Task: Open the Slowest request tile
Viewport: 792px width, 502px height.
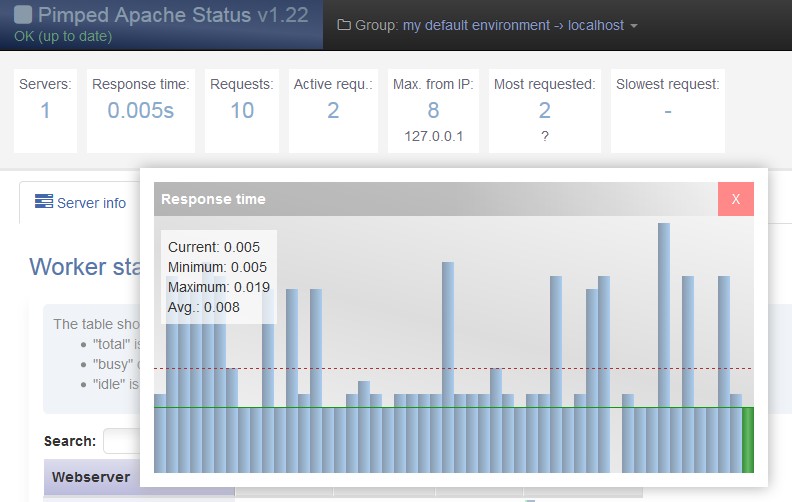Action: coord(668,111)
